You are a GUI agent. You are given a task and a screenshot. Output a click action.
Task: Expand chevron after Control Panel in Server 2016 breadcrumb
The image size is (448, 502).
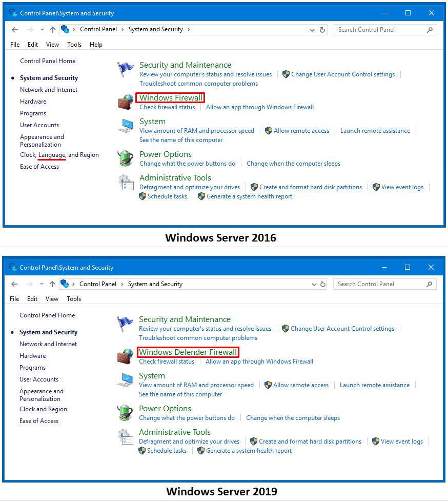[123, 29]
